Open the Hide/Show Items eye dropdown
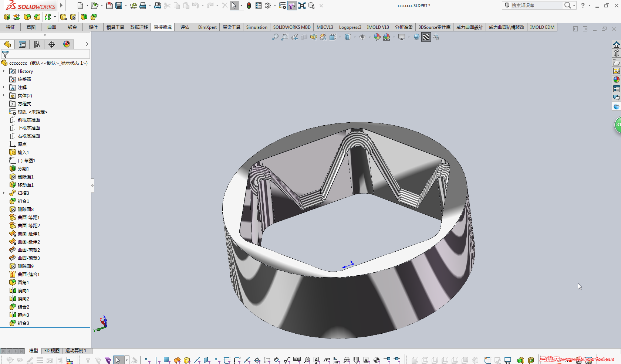 pos(363,37)
